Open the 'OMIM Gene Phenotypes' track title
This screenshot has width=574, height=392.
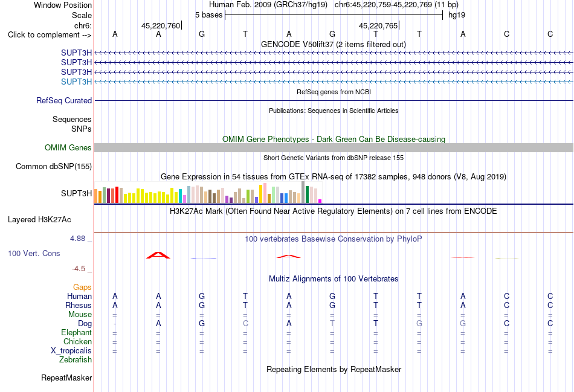pos(334,139)
